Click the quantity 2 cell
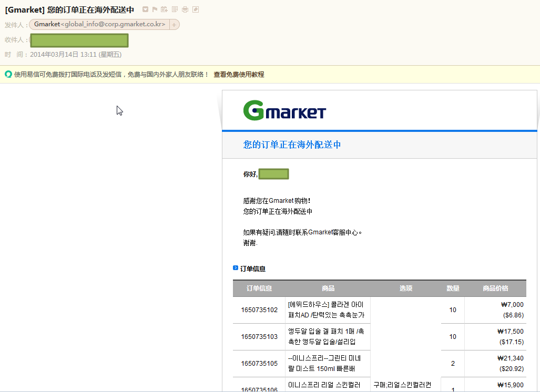The height and width of the screenshot is (392, 540). click(453, 364)
